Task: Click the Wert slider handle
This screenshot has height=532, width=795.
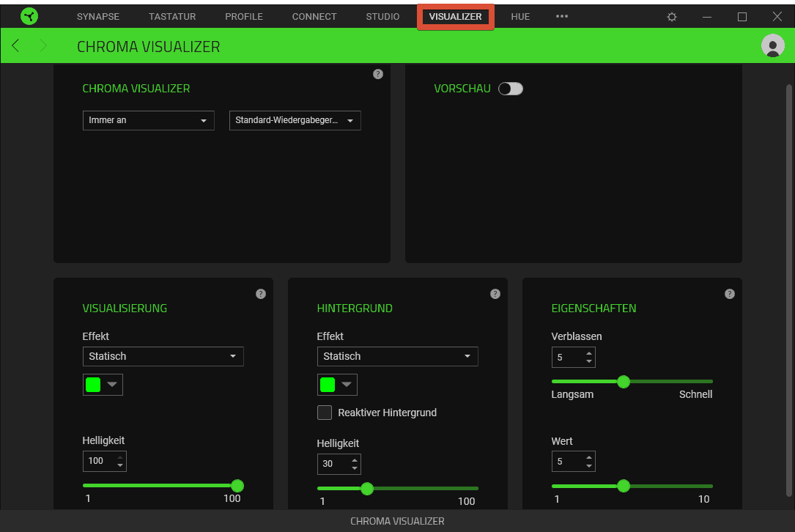Action: pos(624,486)
